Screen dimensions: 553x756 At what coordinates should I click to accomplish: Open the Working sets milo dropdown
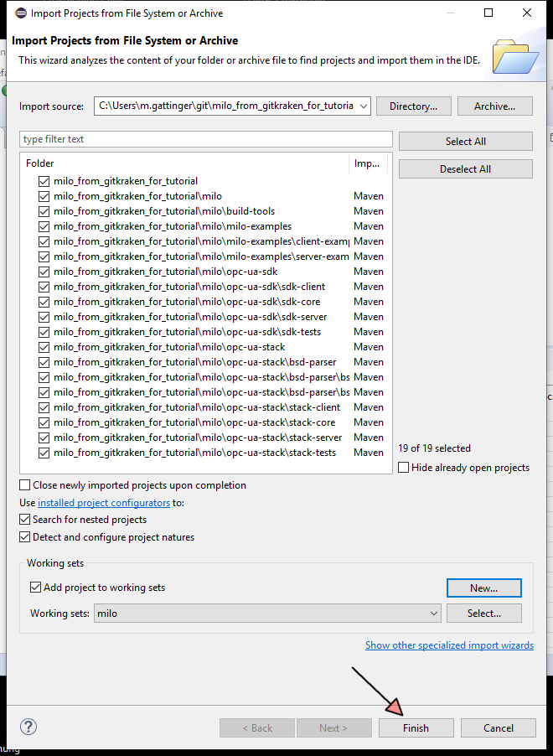(267, 614)
